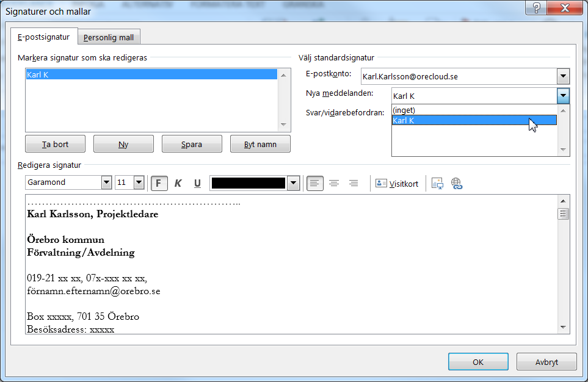
Task: Insert picture into signature
Action: (437, 183)
